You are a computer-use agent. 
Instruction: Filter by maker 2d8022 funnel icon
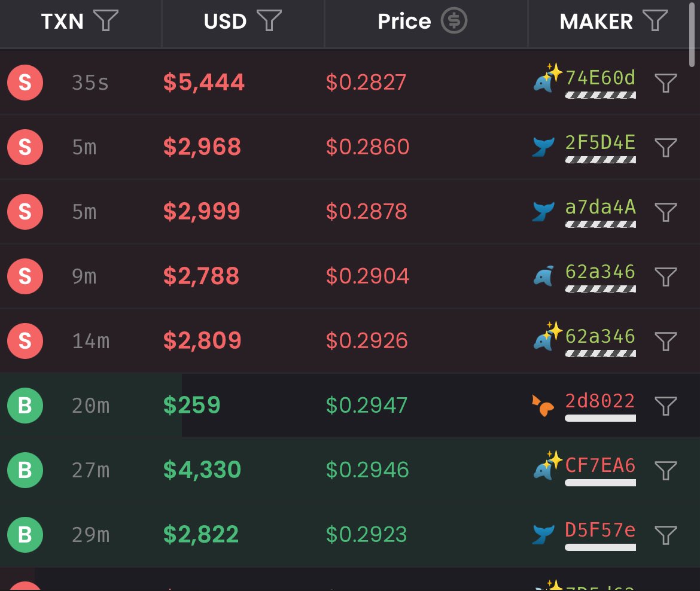pos(666,406)
